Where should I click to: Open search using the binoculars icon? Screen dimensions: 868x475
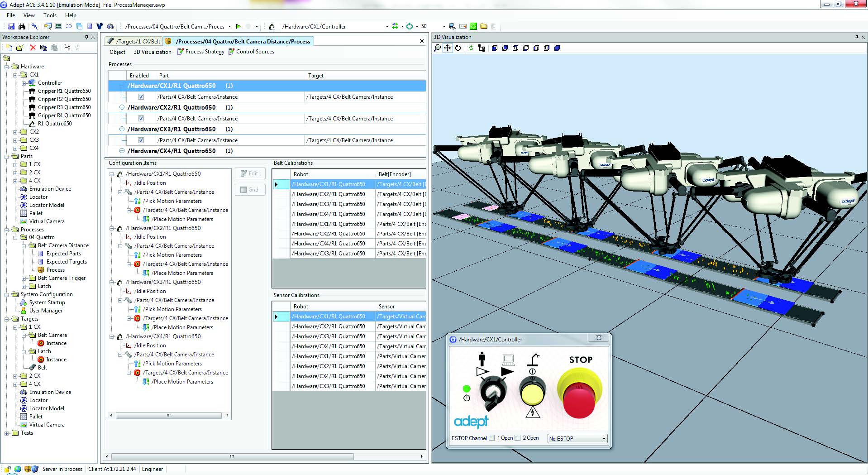[22, 26]
